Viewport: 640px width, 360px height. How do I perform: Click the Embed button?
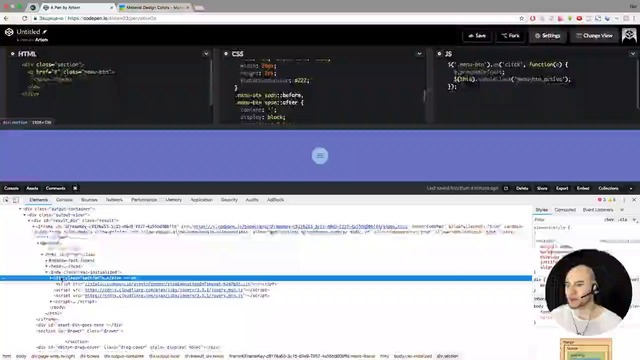583,188
